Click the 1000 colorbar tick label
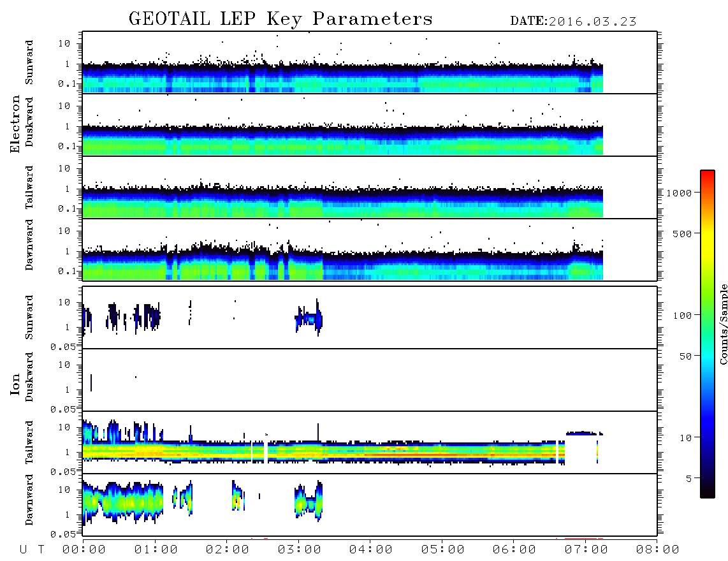The height and width of the screenshot is (561, 728). 679,193
